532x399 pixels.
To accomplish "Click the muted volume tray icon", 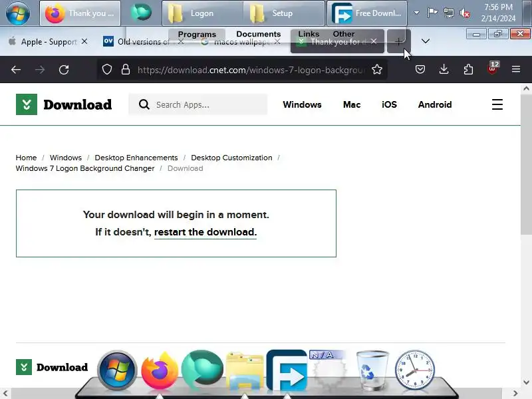I will [464, 13].
